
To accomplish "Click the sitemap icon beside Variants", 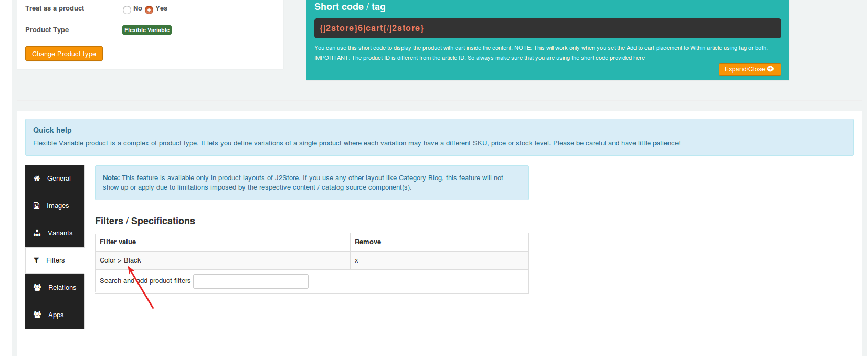I will point(37,233).
